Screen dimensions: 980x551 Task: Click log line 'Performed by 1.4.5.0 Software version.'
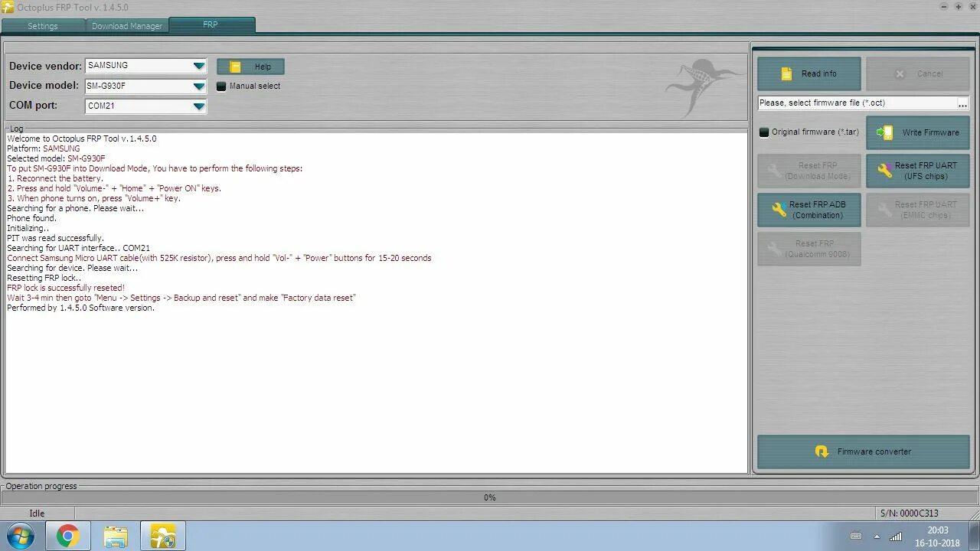(x=80, y=308)
